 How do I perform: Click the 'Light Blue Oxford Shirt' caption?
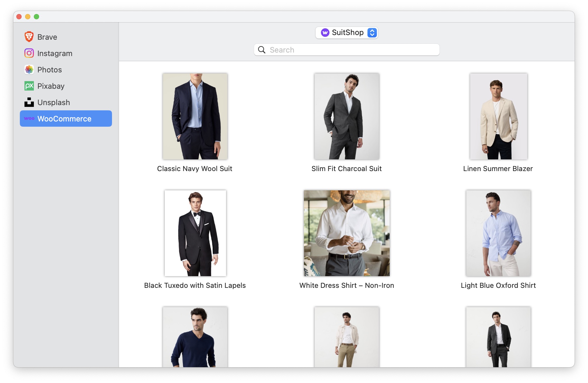[498, 285]
